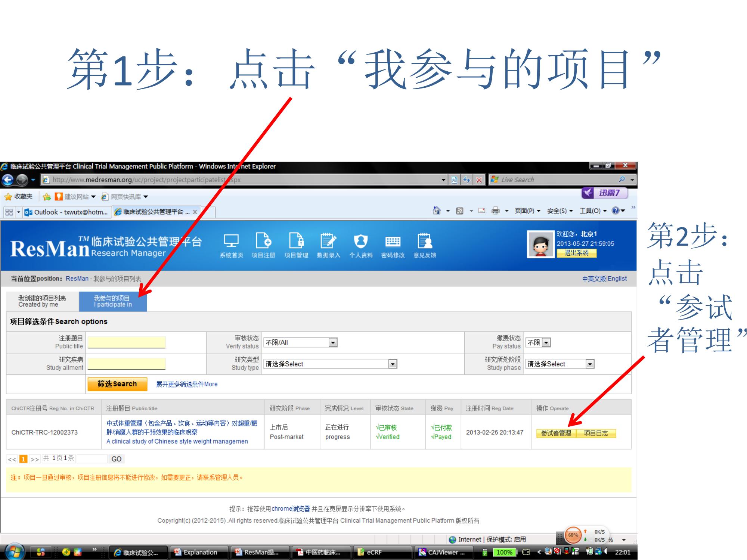Click the previous page << button
The width and height of the screenshot is (747, 560).
tap(12, 459)
